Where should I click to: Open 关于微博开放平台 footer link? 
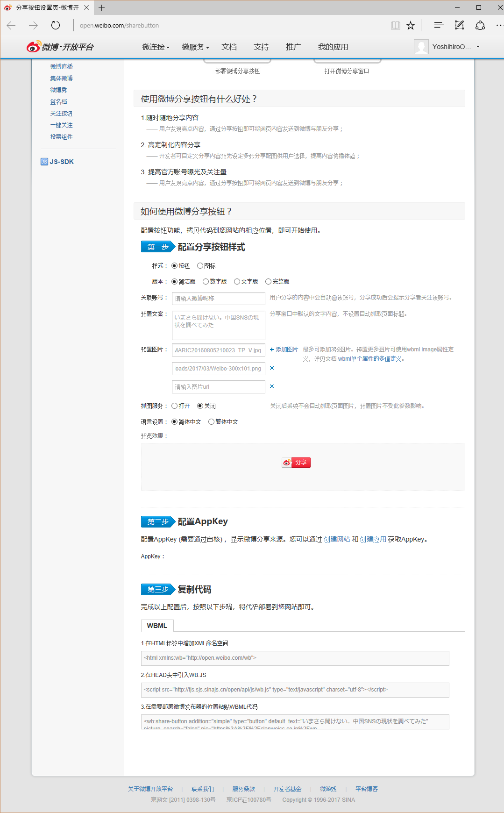[150, 789]
